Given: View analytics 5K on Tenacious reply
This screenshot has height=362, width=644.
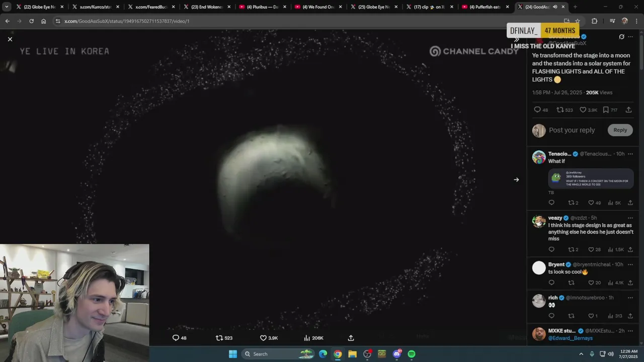Looking at the screenshot, I should coord(614,203).
